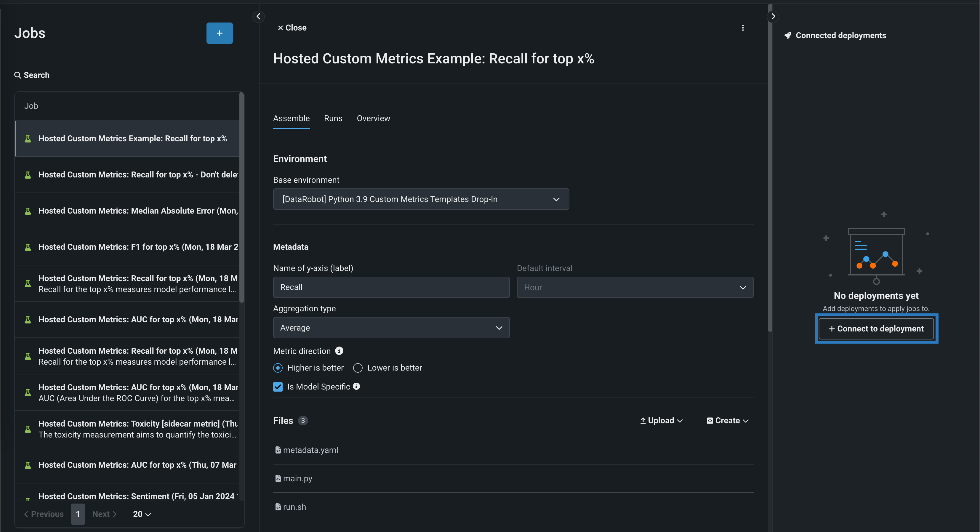980x532 pixels.
Task: Click the blue plus add job button
Action: [220, 33]
